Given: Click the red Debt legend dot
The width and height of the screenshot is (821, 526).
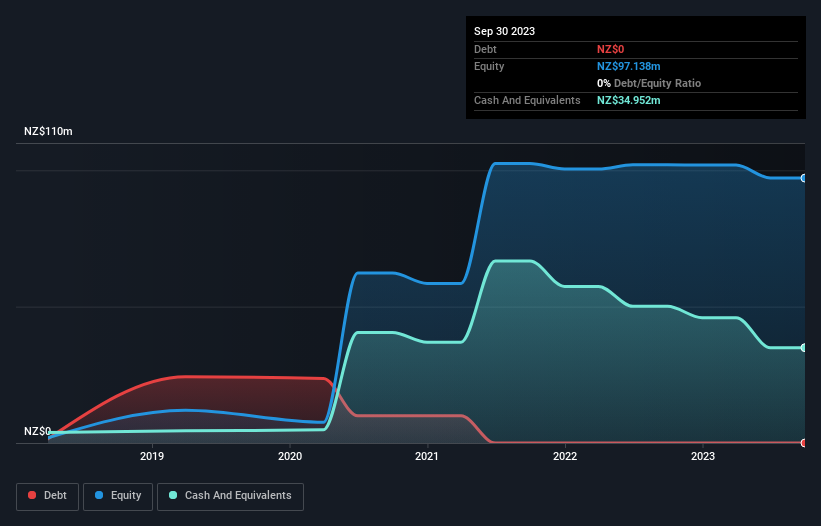Looking at the screenshot, I should [x=32, y=495].
